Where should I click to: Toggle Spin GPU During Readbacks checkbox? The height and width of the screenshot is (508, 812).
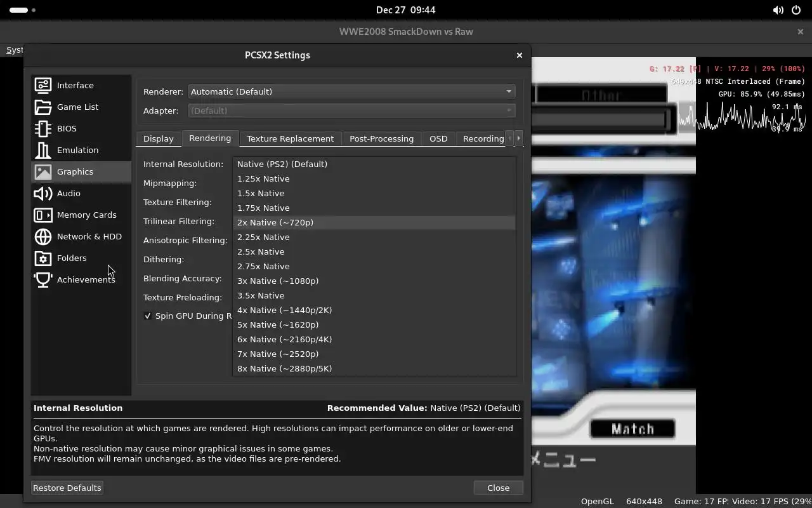tap(148, 316)
